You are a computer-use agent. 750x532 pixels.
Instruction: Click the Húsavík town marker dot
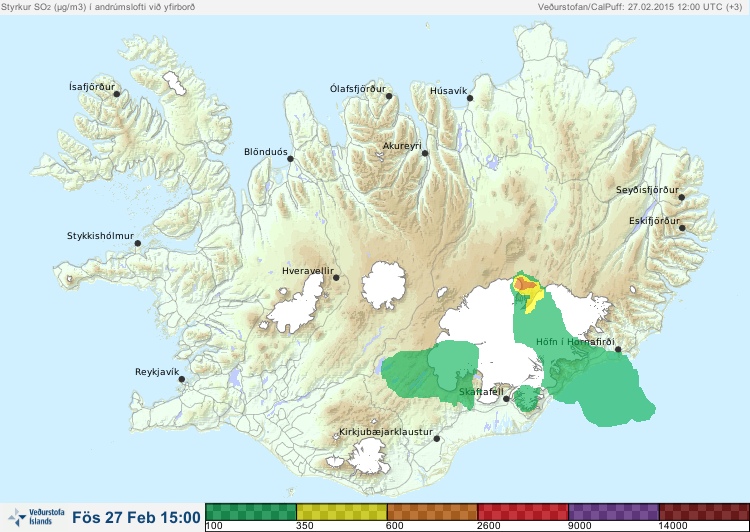[470, 98]
